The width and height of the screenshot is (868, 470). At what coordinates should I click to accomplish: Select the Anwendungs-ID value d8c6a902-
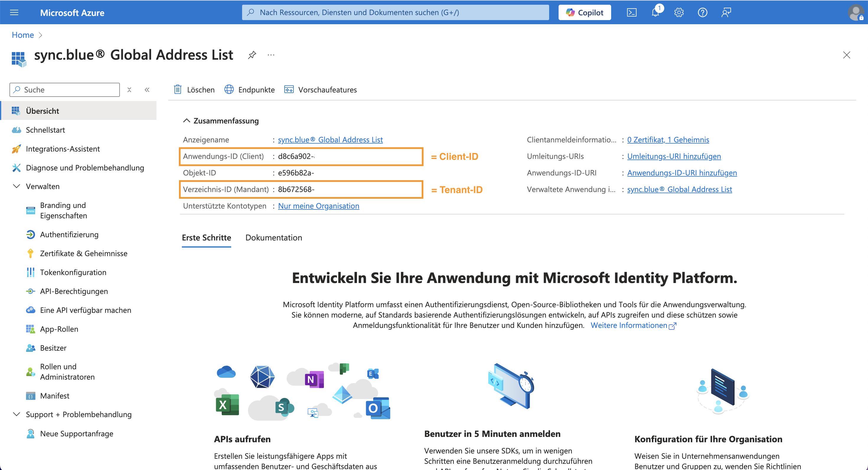click(x=296, y=156)
